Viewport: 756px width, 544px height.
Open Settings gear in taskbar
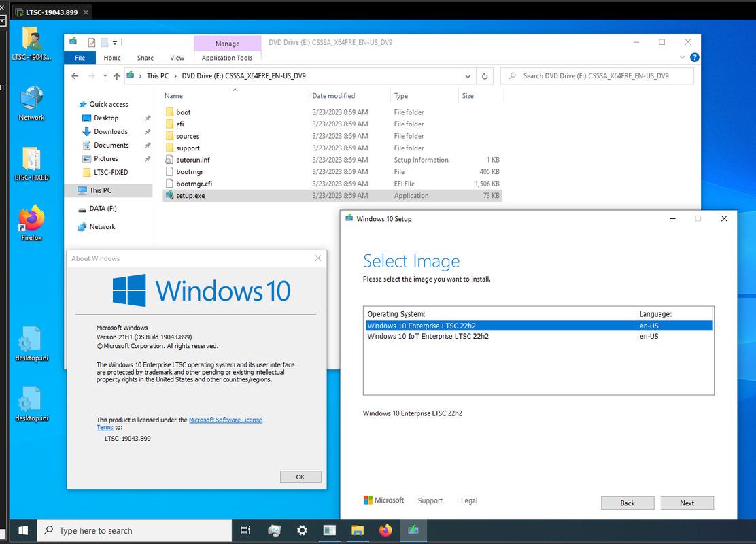[x=302, y=530]
